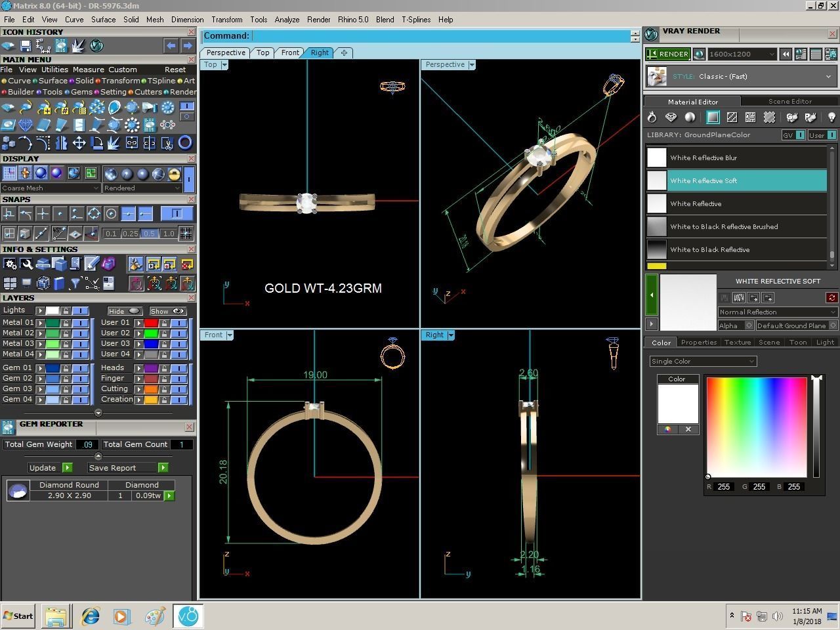Click the 45 degree angle snap icon
Image resolution: width=840 pixels, height=630 pixels.
pos(59,233)
